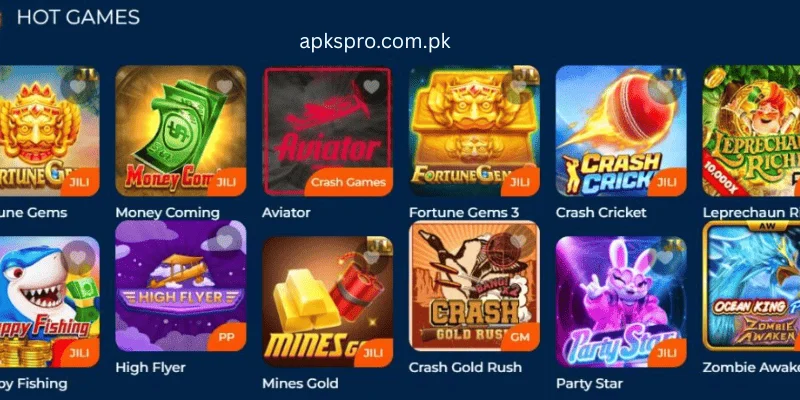Tap heart icon on Party Star tile
This screenshot has width=800, height=400.
coord(665,257)
